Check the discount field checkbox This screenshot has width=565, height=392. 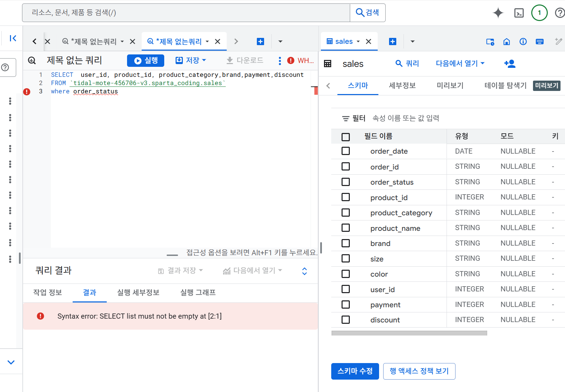(346, 320)
